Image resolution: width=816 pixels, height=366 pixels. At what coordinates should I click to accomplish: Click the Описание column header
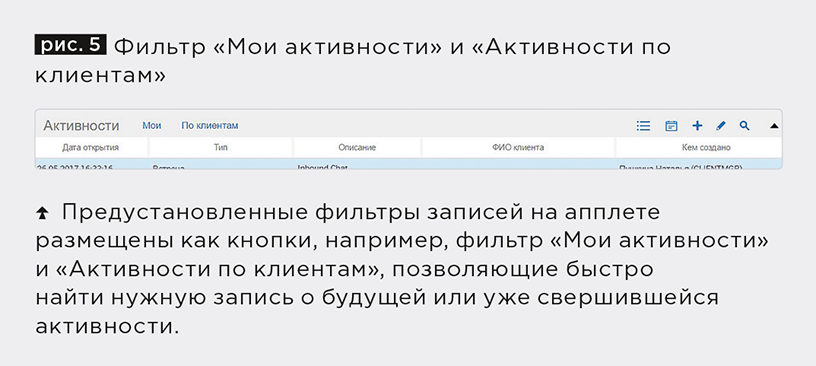pyautogui.click(x=357, y=147)
